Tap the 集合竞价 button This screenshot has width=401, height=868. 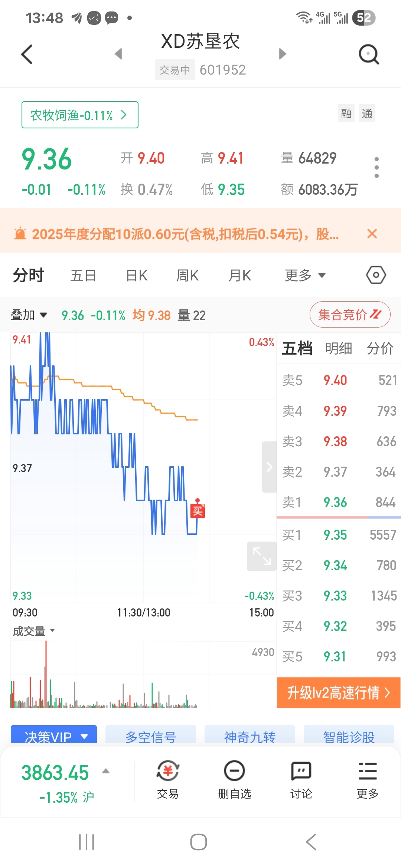350,315
